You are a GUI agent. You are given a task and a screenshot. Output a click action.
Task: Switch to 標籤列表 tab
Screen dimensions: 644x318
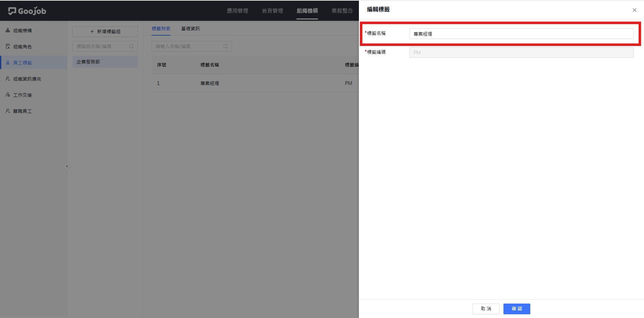click(161, 29)
